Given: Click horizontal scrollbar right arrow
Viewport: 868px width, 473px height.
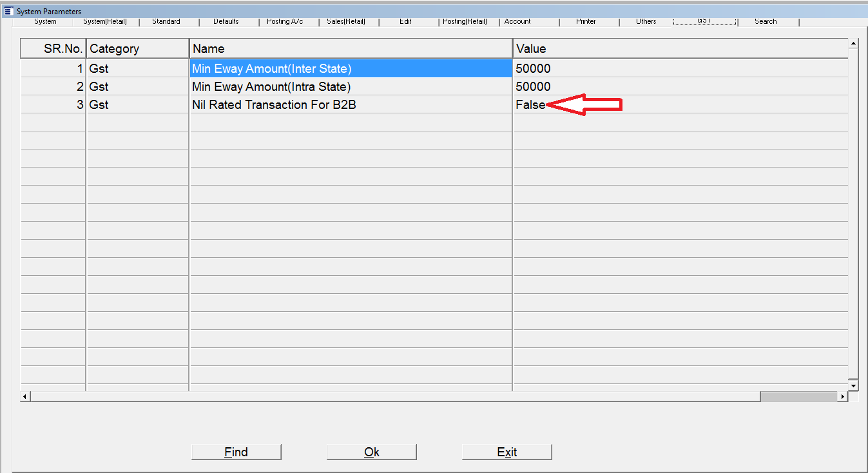Looking at the screenshot, I should [x=843, y=396].
